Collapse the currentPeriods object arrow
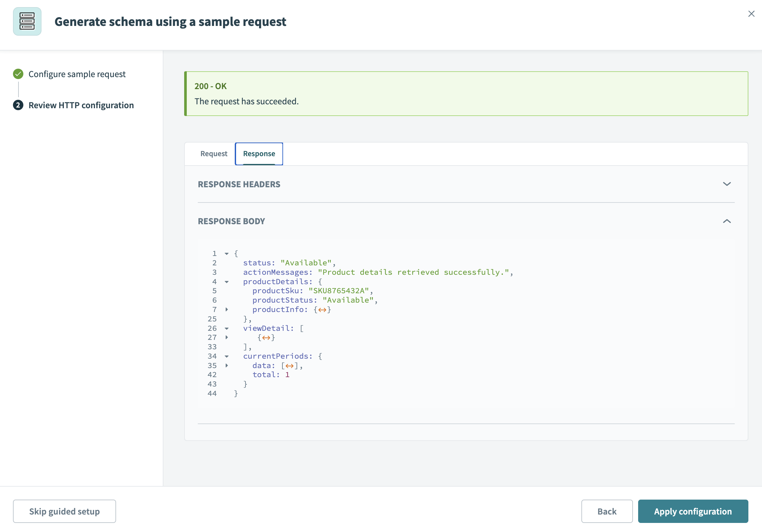Image resolution: width=762 pixels, height=532 pixels. coord(227,356)
